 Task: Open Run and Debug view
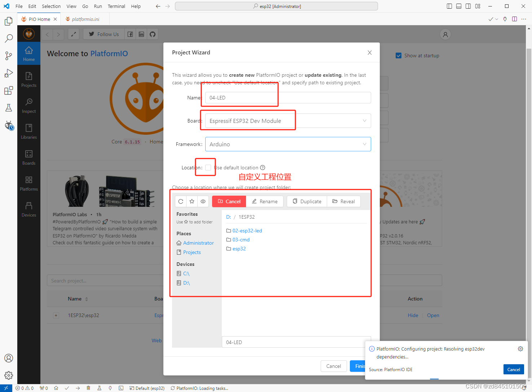point(9,73)
